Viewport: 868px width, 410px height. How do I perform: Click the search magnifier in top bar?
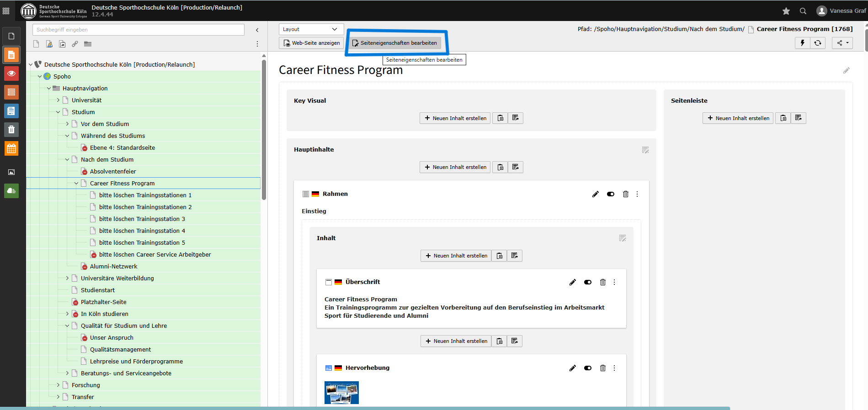(x=803, y=11)
